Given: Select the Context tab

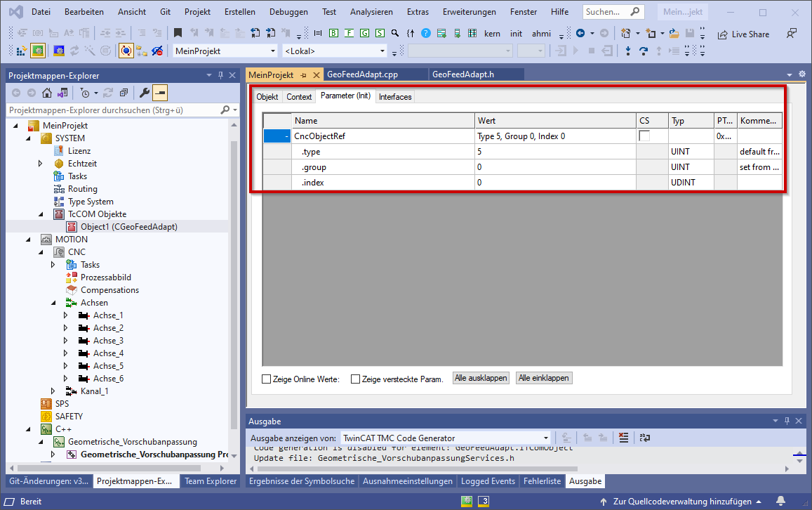Looking at the screenshot, I should coord(299,96).
